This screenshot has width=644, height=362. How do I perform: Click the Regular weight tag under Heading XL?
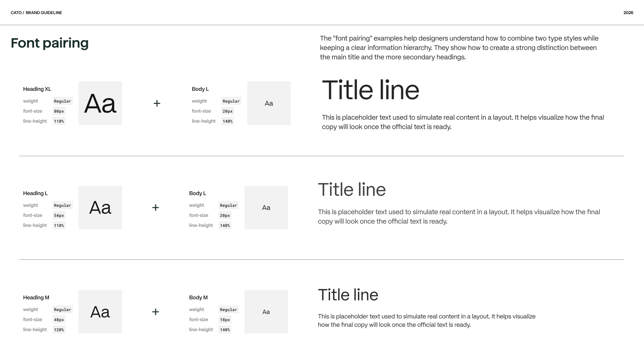pos(63,101)
